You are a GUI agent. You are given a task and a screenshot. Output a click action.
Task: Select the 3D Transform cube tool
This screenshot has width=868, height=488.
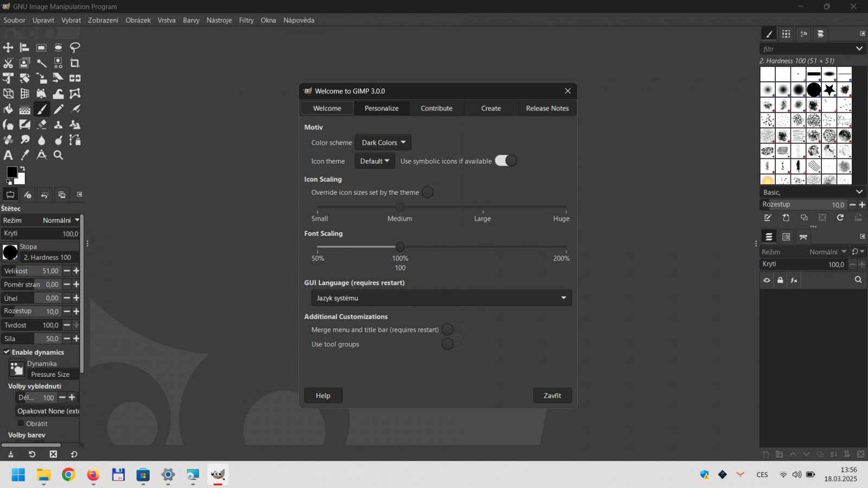point(8,94)
